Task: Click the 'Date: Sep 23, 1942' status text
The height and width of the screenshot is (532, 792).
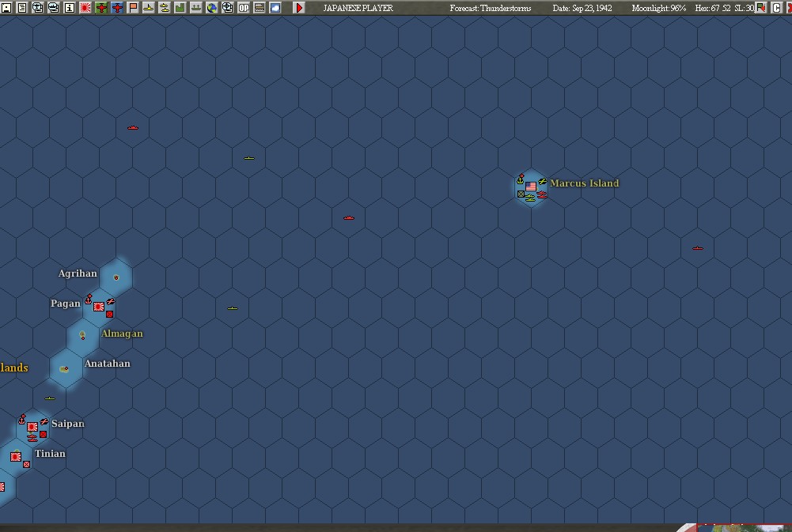Action: point(582,8)
